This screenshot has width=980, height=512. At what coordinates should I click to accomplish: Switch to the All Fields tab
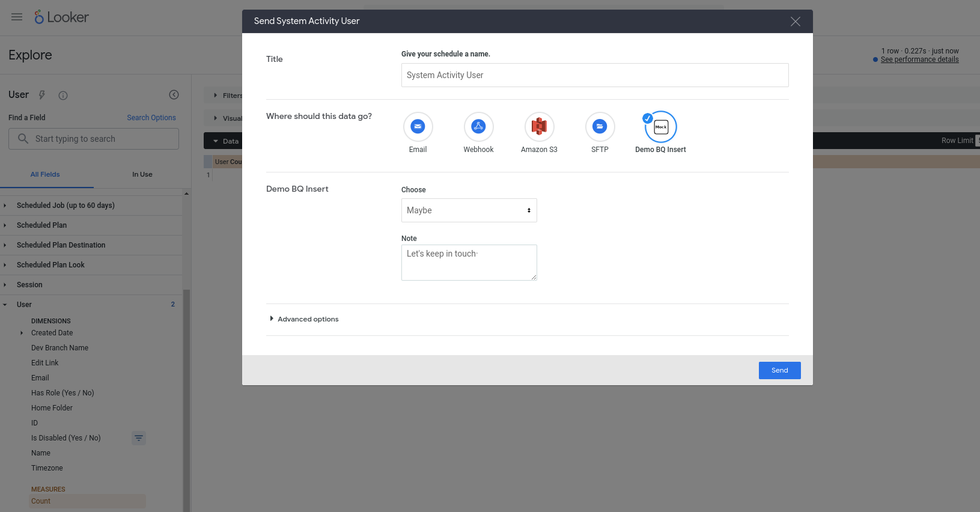coord(45,174)
